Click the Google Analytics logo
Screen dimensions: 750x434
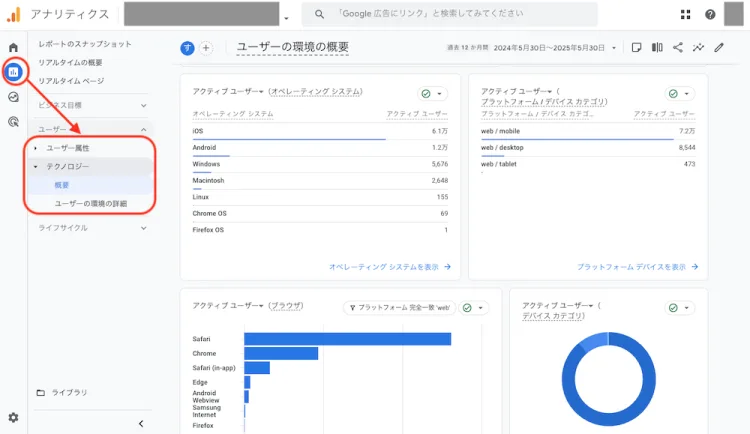[14, 14]
